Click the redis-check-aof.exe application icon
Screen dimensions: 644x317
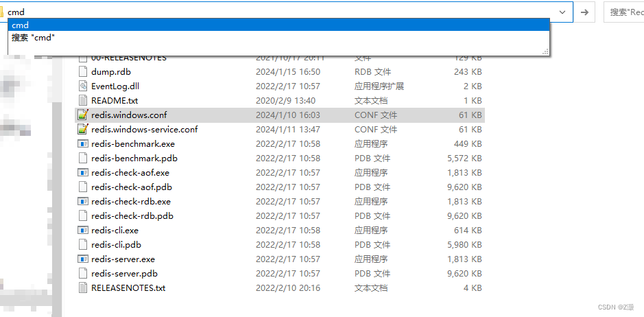[x=84, y=173]
